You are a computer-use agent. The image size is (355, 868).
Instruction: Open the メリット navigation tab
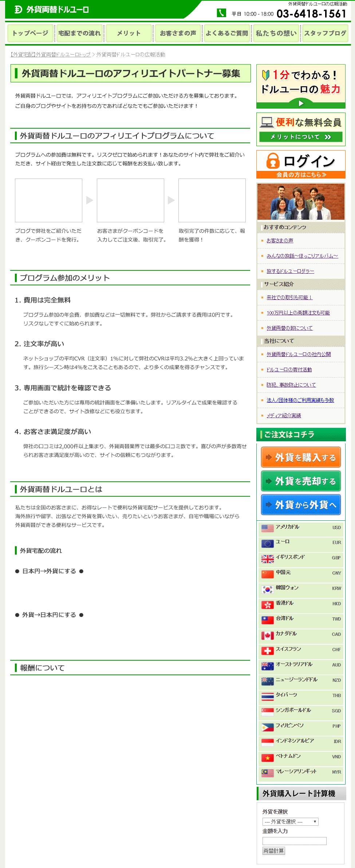click(x=129, y=33)
